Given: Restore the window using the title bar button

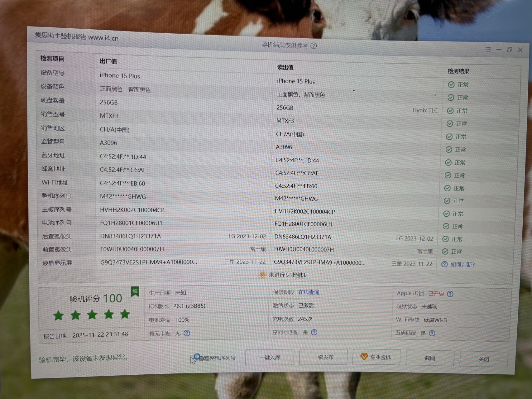Looking at the screenshot, I should (x=509, y=50).
